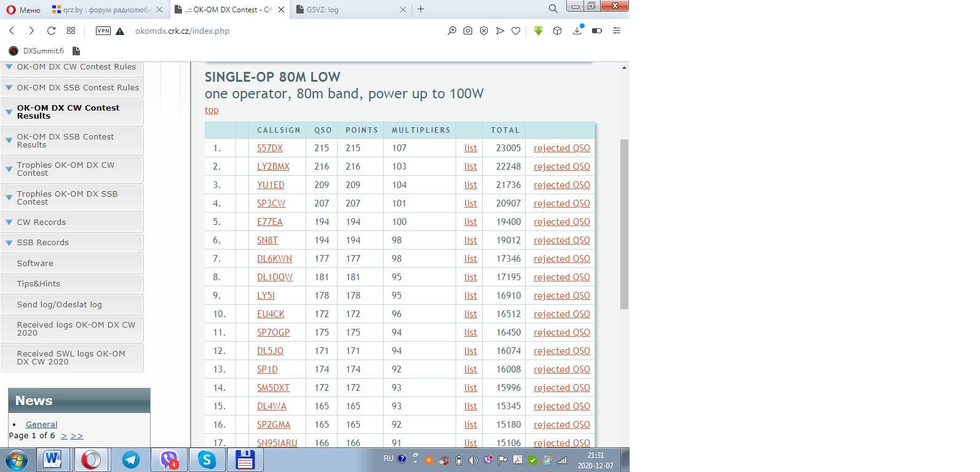The width and height of the screenshot is (980, 472).
Task: Reload the page with the refresh icon
Action: tap(51, 31)
